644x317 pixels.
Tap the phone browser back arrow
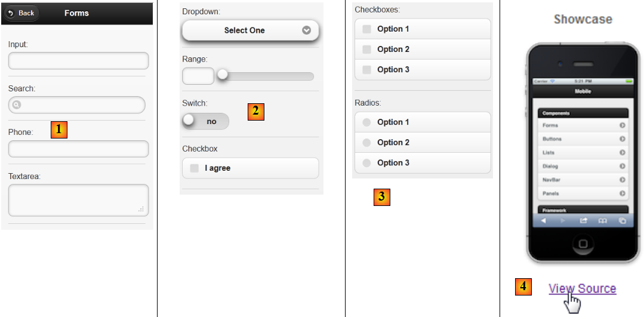(x=543, y=220)
